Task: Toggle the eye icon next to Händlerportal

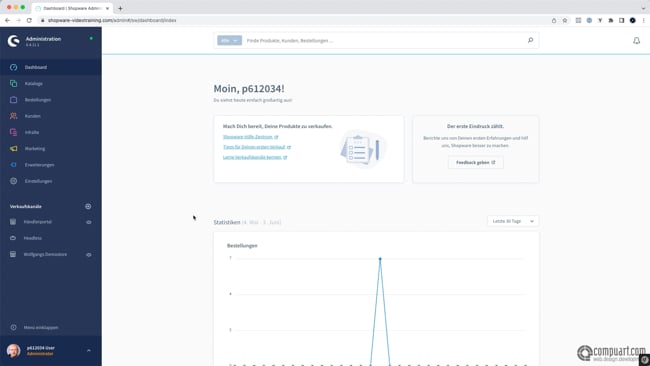Action: coord(89,222)
